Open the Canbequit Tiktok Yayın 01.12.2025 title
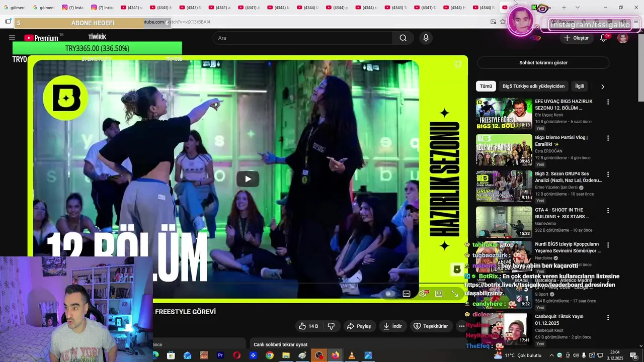The height and width of the screenshot is (362, 644). 559,320
